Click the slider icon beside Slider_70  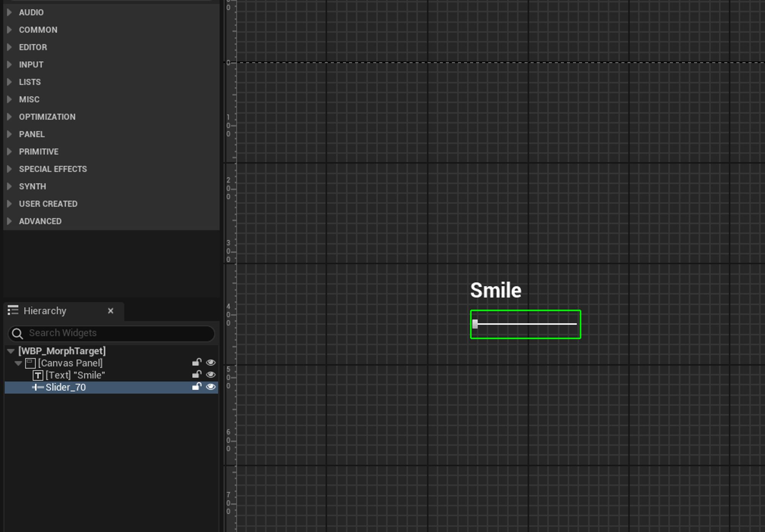point(38,387)
